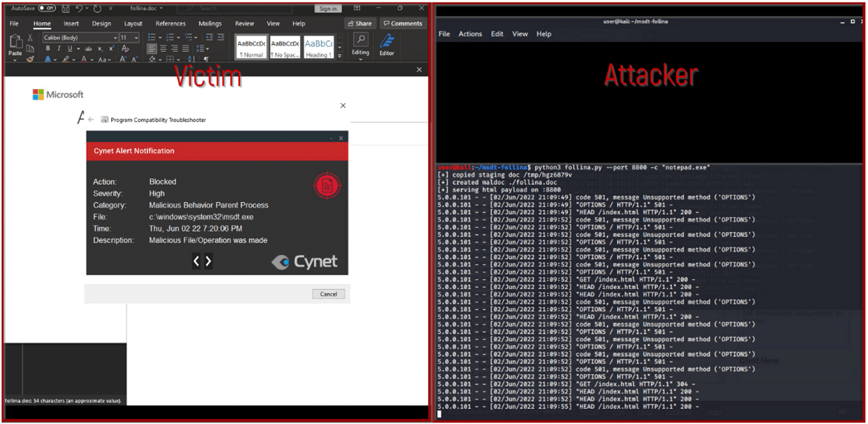Click the Cynet alert previous arrow
868x424 pixels.
(x=197, y=261)
